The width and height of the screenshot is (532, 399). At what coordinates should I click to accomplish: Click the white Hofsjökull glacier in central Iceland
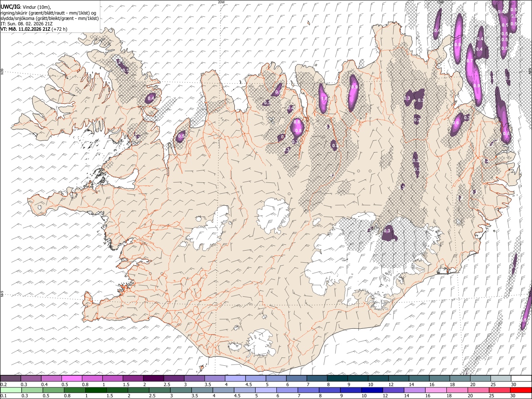point(273,215)
